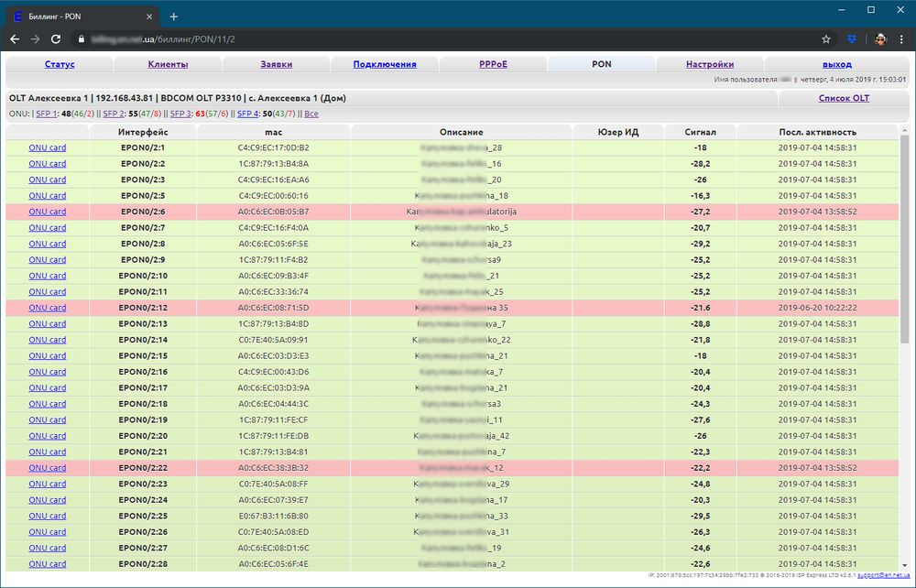Reload the billing page
Image resolution: width=916 pixels, height=588 pixels.
point(56,39)
